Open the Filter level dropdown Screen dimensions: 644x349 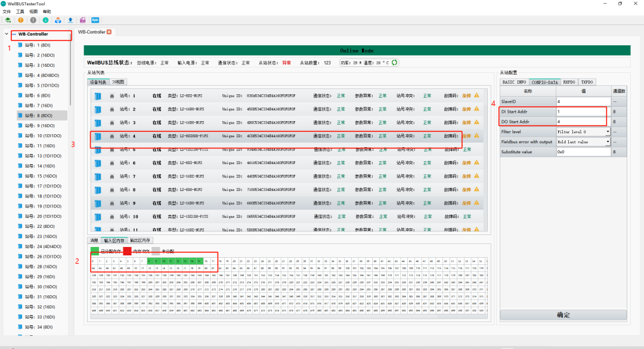tap(608, 131)
